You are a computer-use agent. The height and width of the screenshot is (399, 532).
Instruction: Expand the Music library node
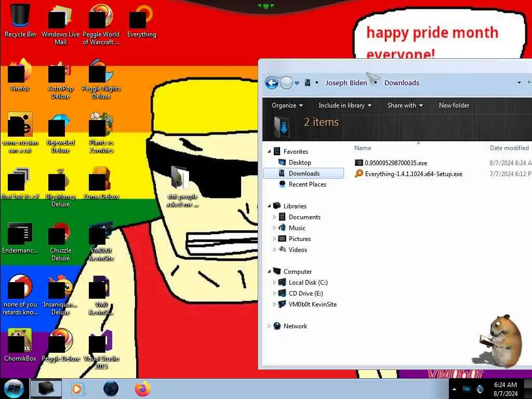(x=274, y=228)
